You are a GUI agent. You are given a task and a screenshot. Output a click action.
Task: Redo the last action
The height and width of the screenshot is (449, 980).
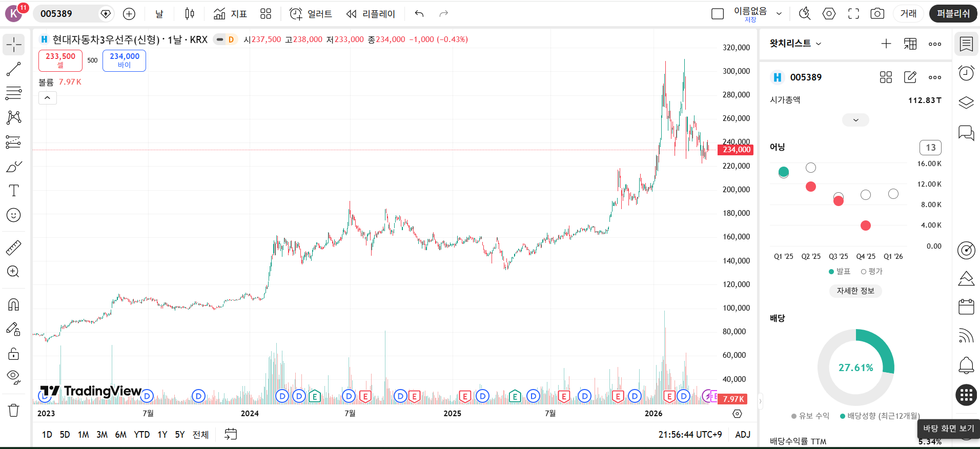pyautogui.click(x=444, y=14)
